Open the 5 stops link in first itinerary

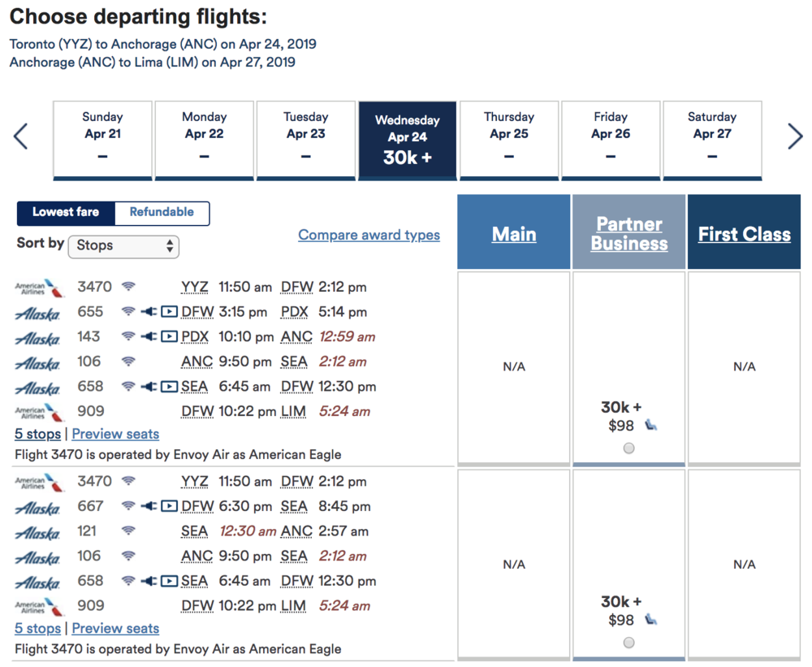(x=37, y=434)
